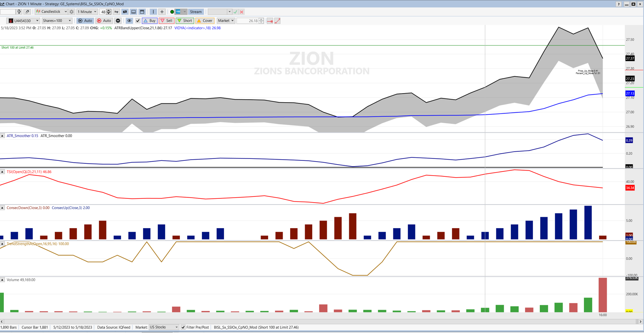Collapse the ATR_Smoother pane
644x333 pixels.
pos(2,136)
